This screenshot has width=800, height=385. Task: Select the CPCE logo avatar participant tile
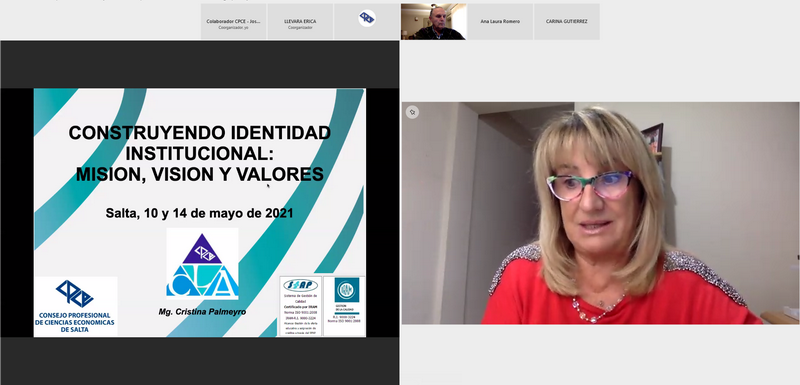(x=367, y=21)
